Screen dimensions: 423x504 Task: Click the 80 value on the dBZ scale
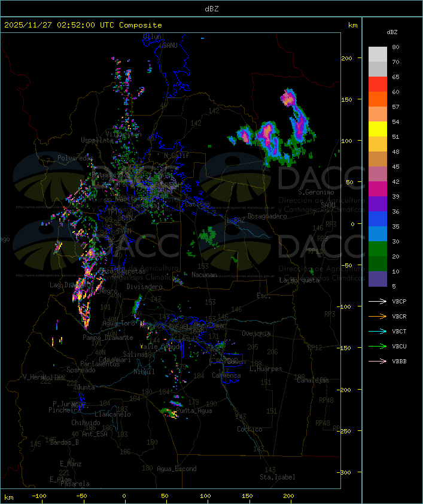(395, 47)
